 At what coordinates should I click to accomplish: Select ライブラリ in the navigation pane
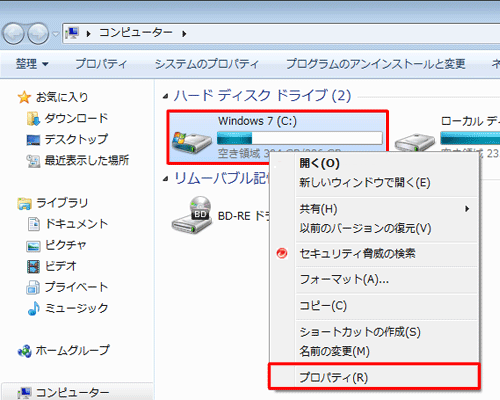[x=62, y=203]
